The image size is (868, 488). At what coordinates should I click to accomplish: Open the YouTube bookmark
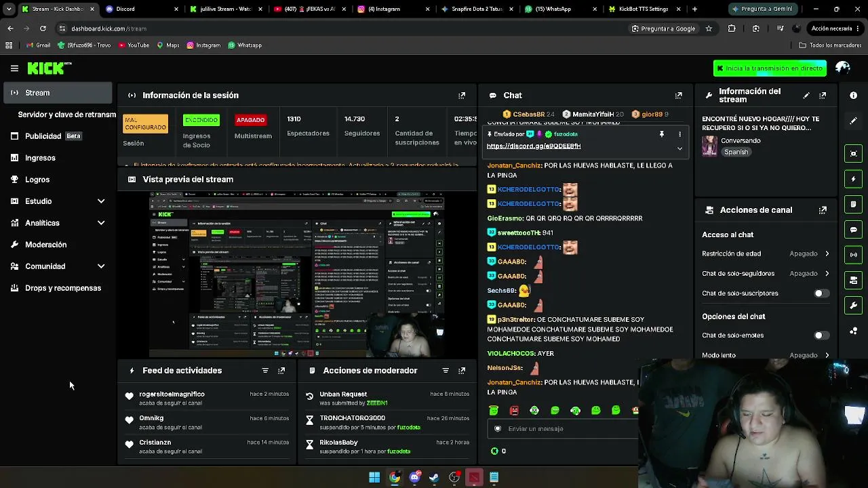134,45
